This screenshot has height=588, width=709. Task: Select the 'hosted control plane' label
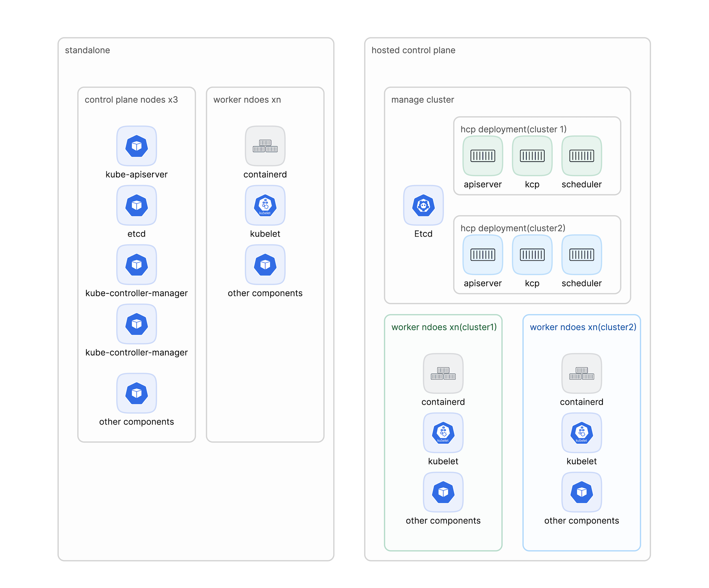(413, 50)
